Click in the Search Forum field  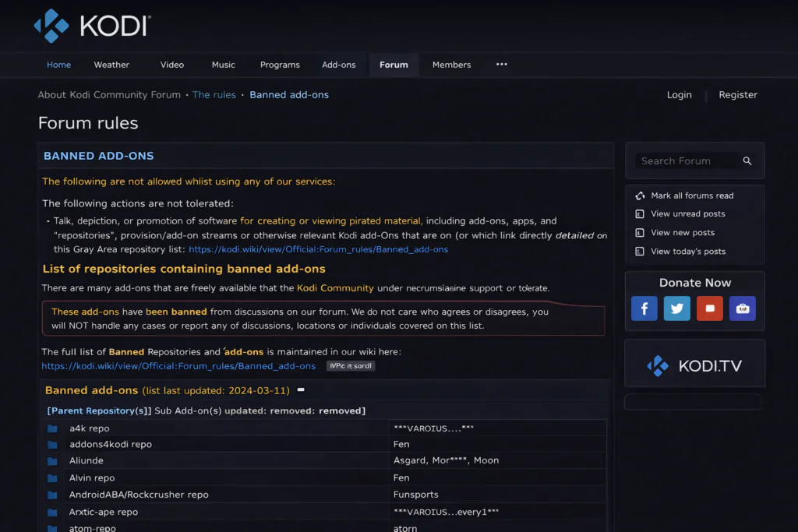coord(686,160)
